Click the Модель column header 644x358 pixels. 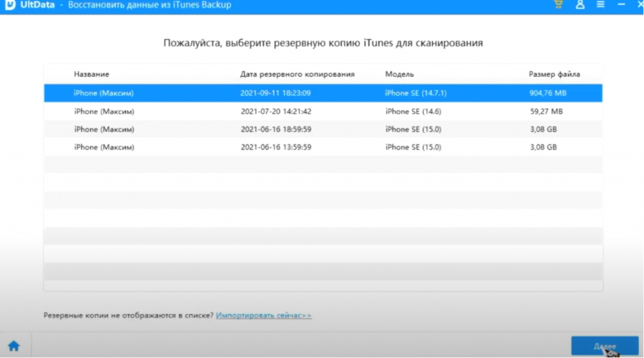[399, 74]
